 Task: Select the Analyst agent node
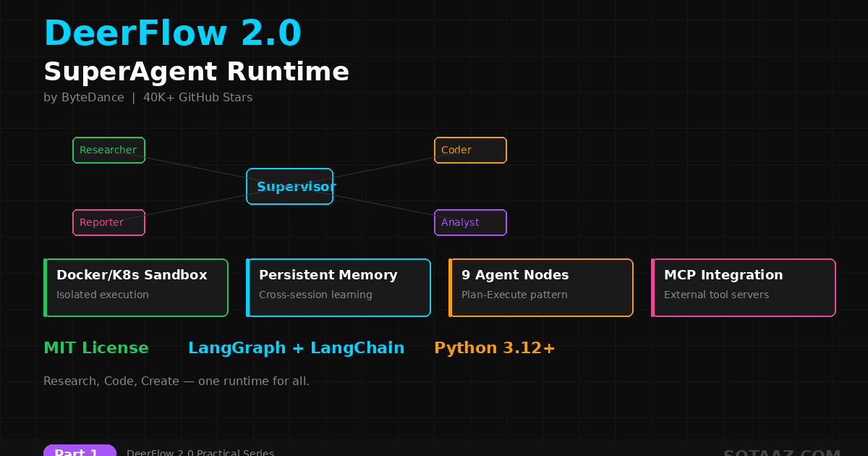click(x=470, y=223)
